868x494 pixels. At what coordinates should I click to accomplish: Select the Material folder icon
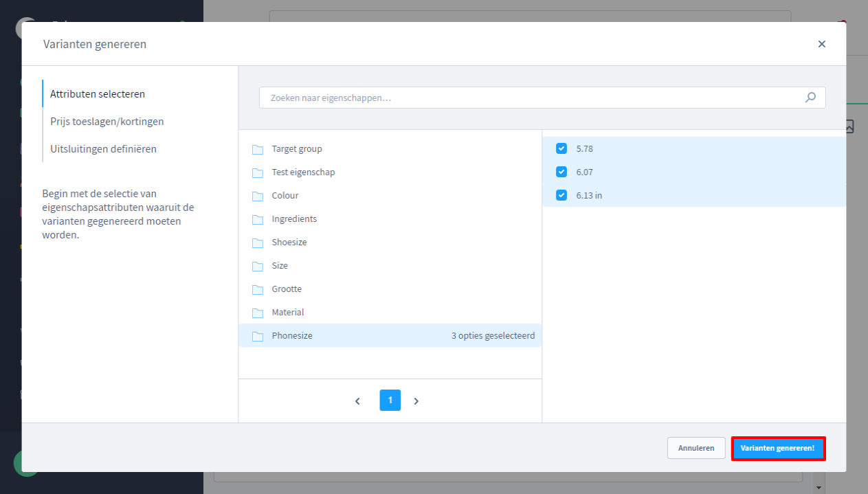pos(258,313)
